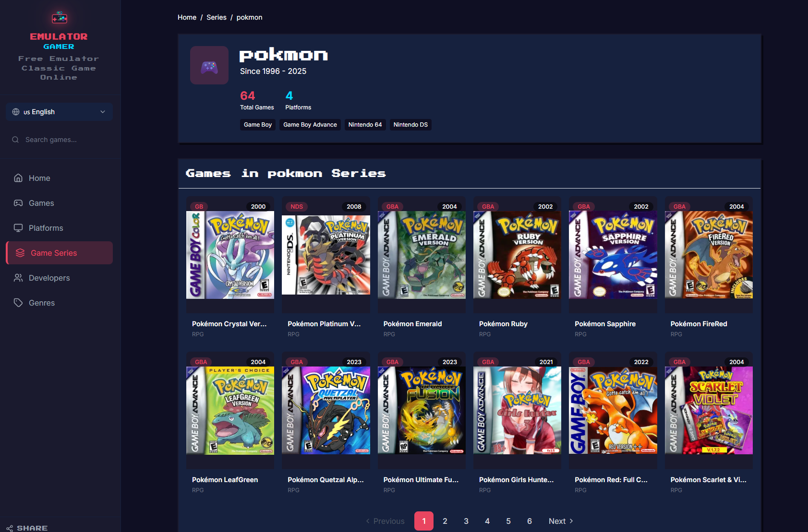Image resolution: width=808 pixels, height=532 pixels.
Task: Click the Emulator Gamer gamepad logo
Action: [59, 17]
